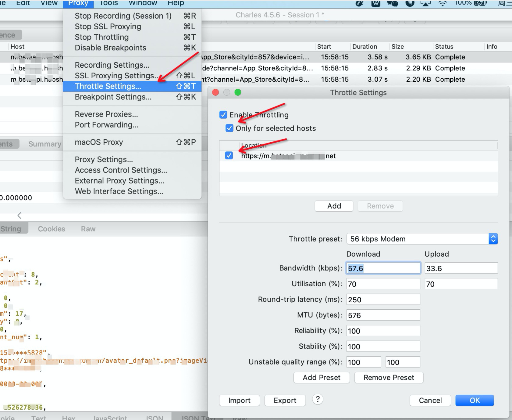The height and width of the screenshot is (420, 512).
Task: Click the Export button
Action: [285, 400]
